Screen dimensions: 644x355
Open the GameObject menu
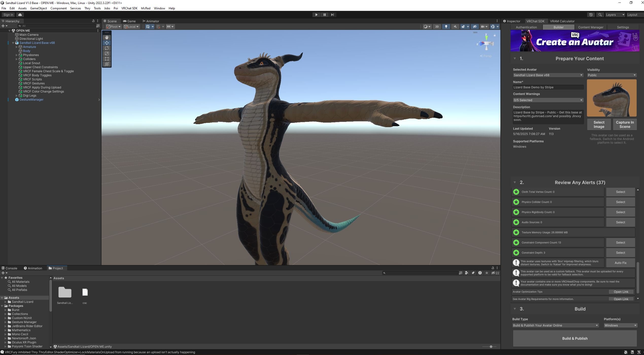point(39,8)
